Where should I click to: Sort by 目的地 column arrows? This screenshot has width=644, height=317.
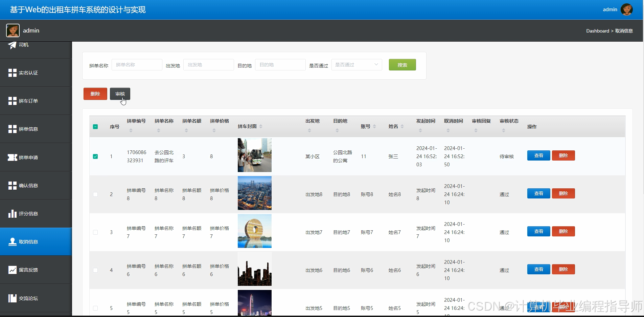[x=337, y=130]
